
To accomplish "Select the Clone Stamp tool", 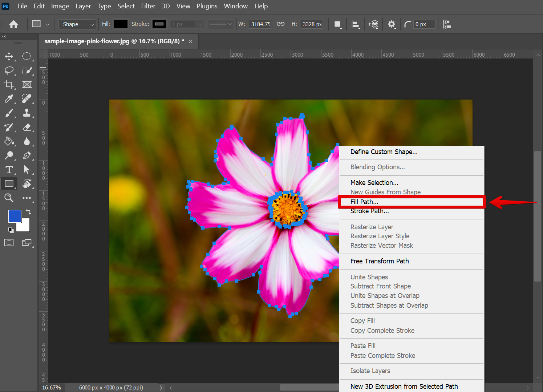I will [x=27, y=113].
